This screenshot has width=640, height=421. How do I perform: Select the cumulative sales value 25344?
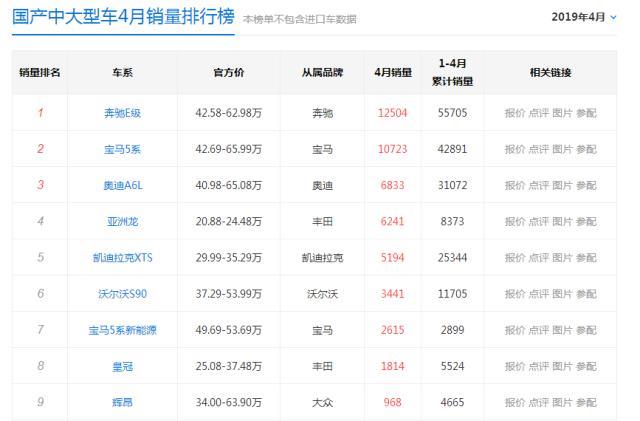(452, 258)
